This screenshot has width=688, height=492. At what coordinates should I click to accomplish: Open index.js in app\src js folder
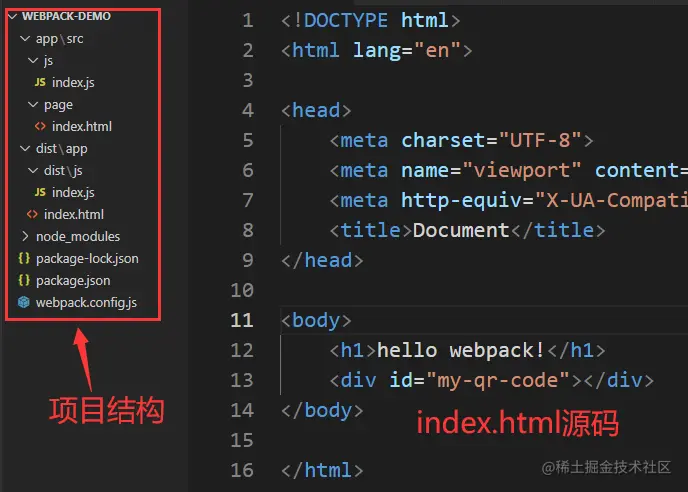(x=73, y=83)
